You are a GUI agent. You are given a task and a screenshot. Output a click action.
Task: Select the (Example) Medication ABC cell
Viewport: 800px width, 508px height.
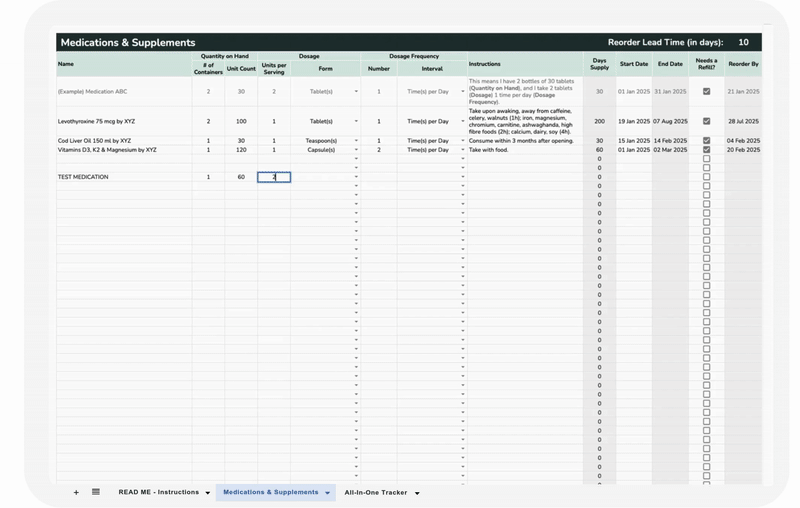coord(124,92)
